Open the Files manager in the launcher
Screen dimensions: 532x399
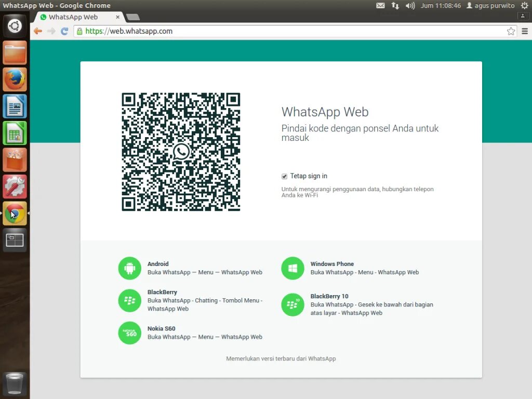[15, 52]
